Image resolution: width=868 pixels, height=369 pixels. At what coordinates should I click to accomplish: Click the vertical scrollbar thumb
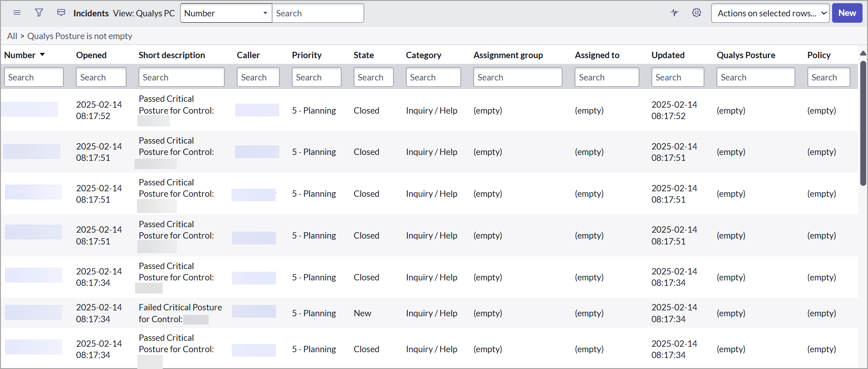point(863,123)
